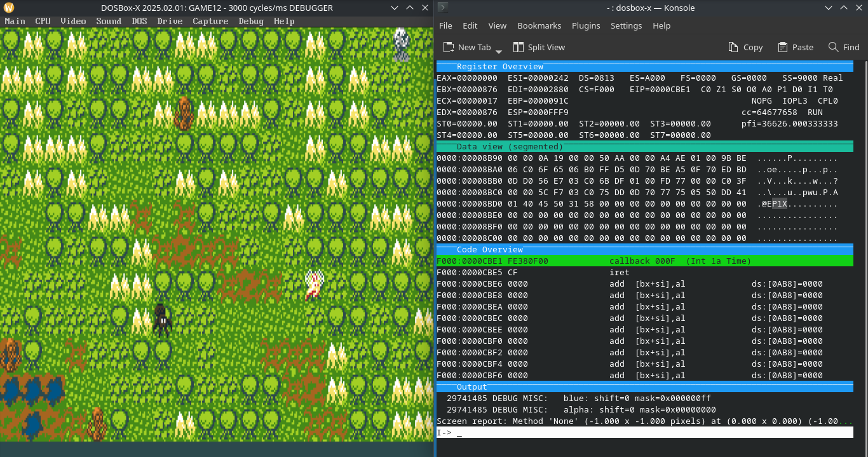Image resolution: width=868 pixels, height=457 pixels.
Task: Select the highlighted callback 000F code line
Action: 644,261
